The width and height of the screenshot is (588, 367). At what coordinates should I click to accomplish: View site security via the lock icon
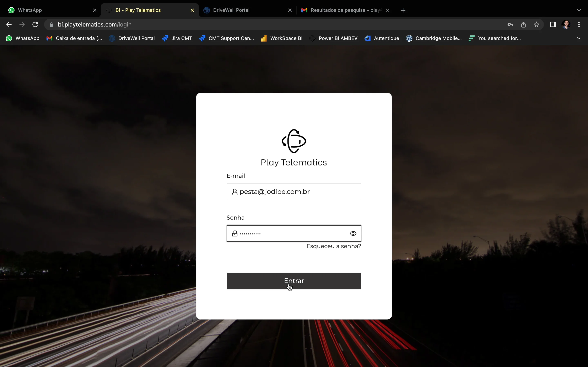[x=51, y=24]
